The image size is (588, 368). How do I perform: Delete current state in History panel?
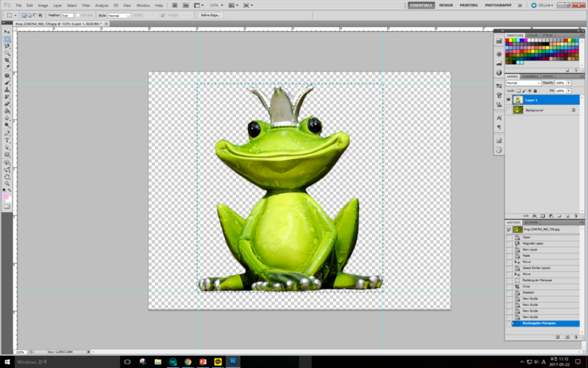(576, 337)
